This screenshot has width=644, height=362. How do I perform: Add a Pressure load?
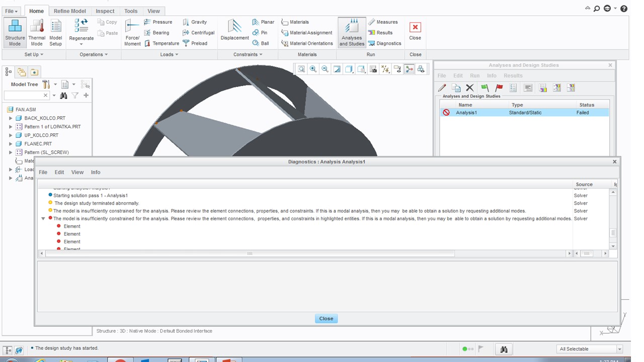click(158, 22)
